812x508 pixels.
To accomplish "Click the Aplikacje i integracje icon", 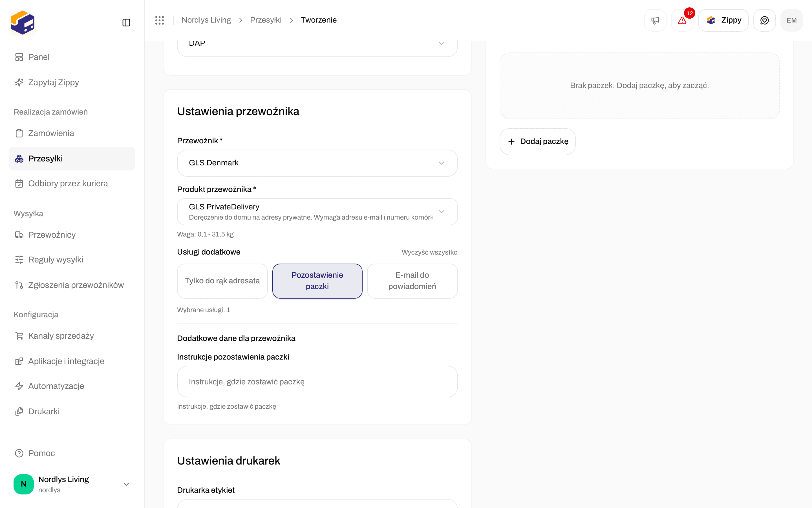I will coord(19,361).
